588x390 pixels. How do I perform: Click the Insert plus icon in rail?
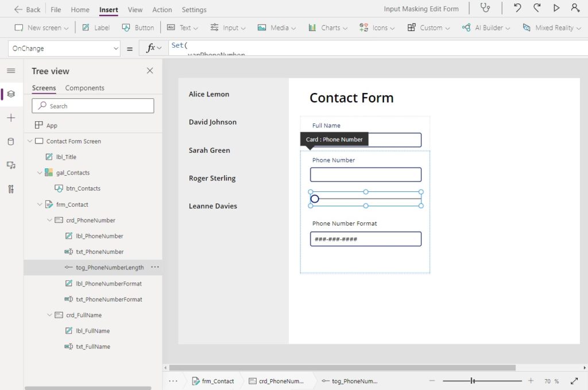point(11,118)
